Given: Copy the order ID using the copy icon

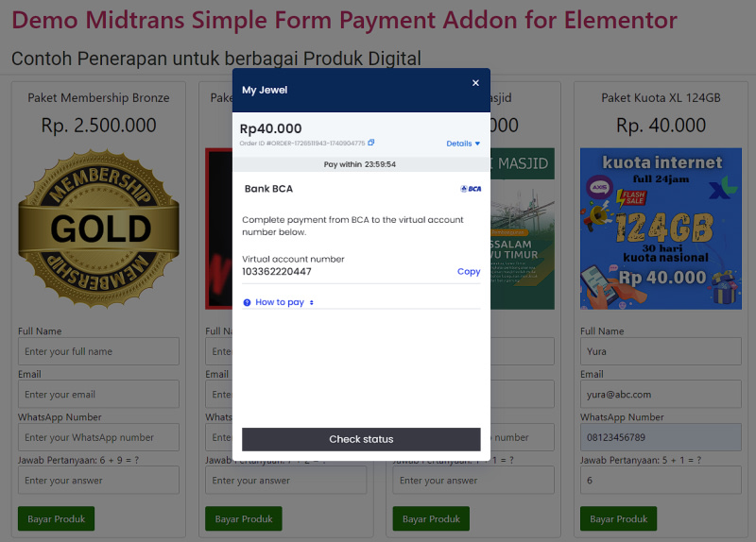Looking at the screenshot, I should pyautogui.click(x=371, y=143).
